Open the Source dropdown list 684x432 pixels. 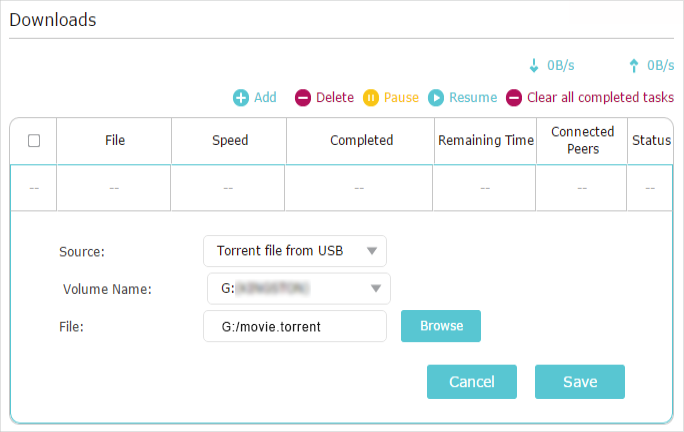[x=295, y=251]
